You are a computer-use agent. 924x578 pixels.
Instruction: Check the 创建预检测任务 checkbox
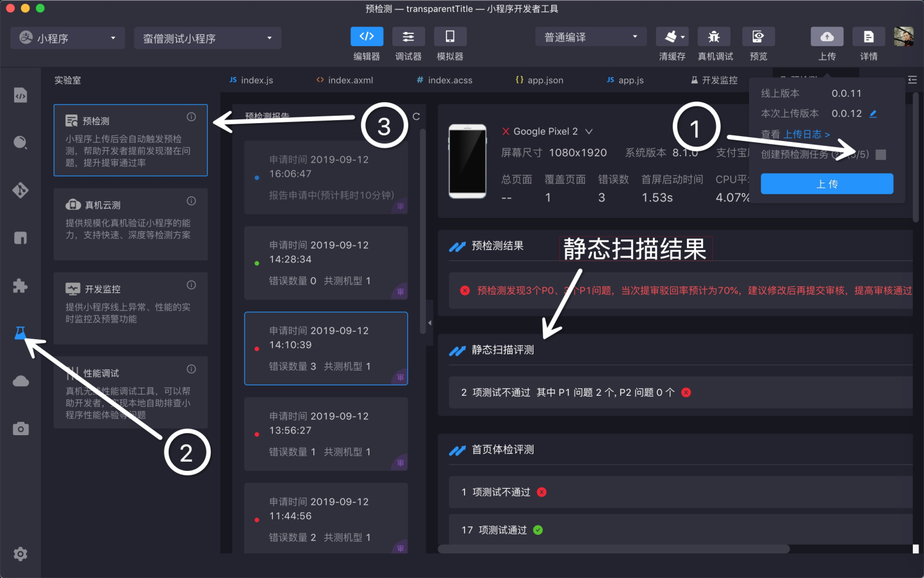[881, 155]
